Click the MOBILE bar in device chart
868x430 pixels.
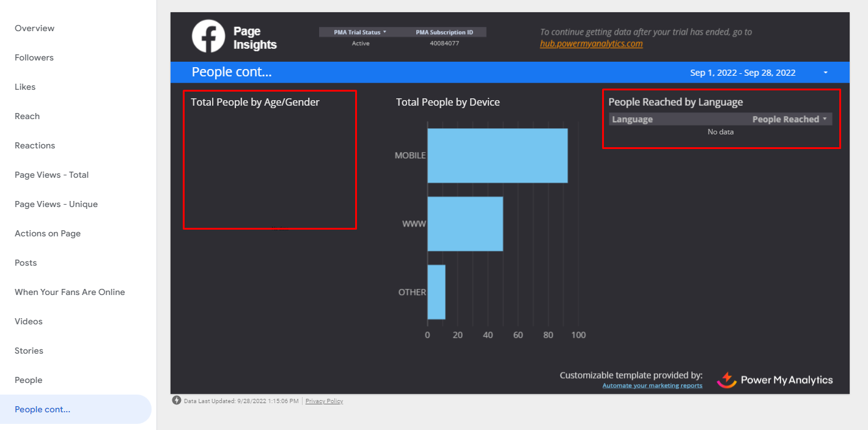point(497,156)
